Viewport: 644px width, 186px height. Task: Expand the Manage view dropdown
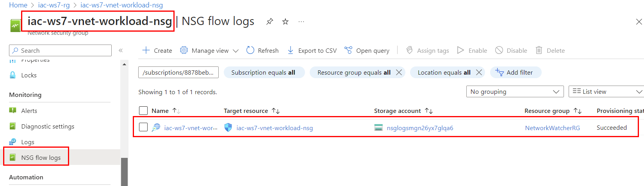click(209, 50)
